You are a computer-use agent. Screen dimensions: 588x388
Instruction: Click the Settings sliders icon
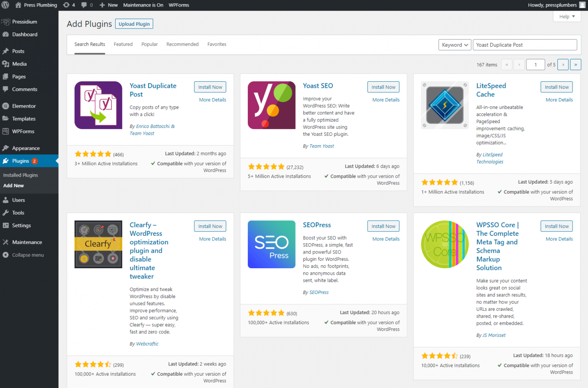pos(6,225)
